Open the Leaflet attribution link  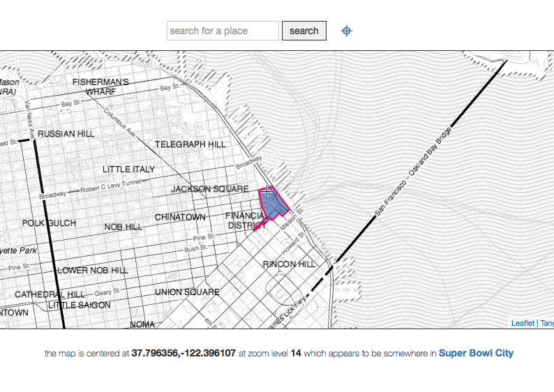coord(523,323)
